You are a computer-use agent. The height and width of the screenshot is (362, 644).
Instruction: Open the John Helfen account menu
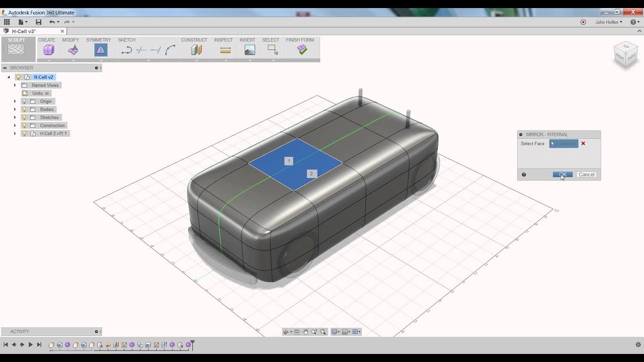coord(608,22)
